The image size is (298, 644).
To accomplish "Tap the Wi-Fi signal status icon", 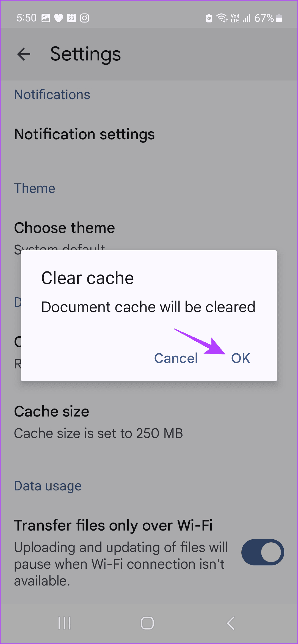I will pos(222,18).
